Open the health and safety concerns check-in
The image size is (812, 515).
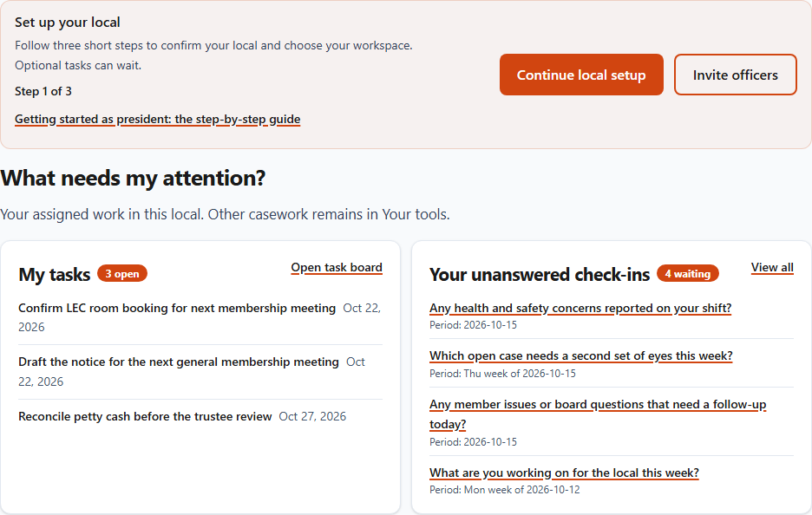coord(580,308)
